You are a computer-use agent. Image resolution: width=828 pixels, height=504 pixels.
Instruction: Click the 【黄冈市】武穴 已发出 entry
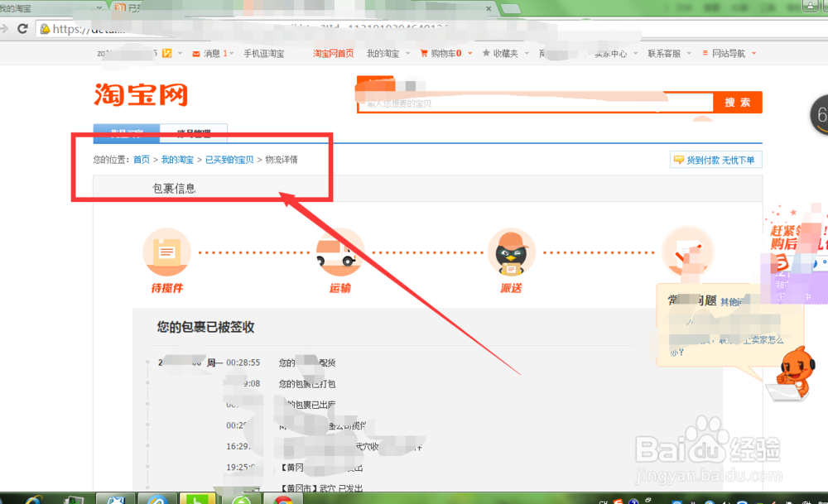pyautogui.click(x=320, y=488)
